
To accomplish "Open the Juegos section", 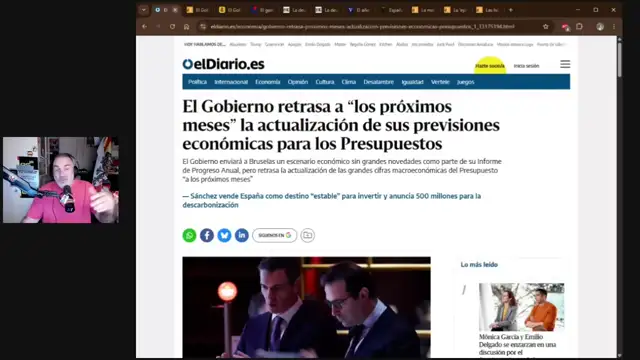I will click(x=465, y=82).
